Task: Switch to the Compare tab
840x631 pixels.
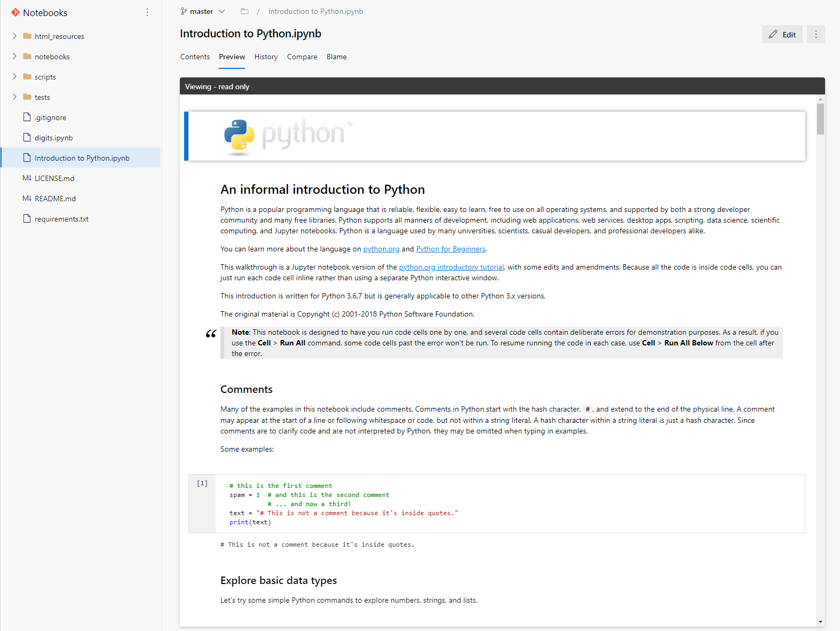Action: tap(302, 57)
